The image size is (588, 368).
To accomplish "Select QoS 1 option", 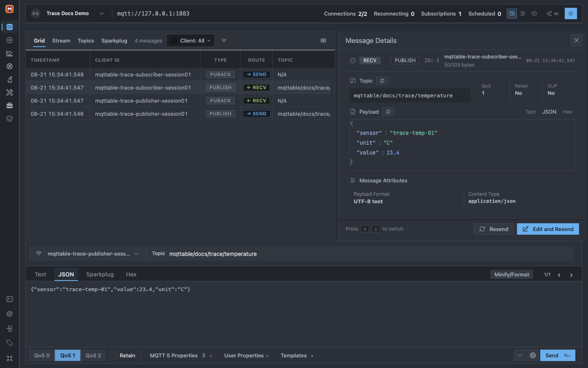I will [x=67, y=355].
